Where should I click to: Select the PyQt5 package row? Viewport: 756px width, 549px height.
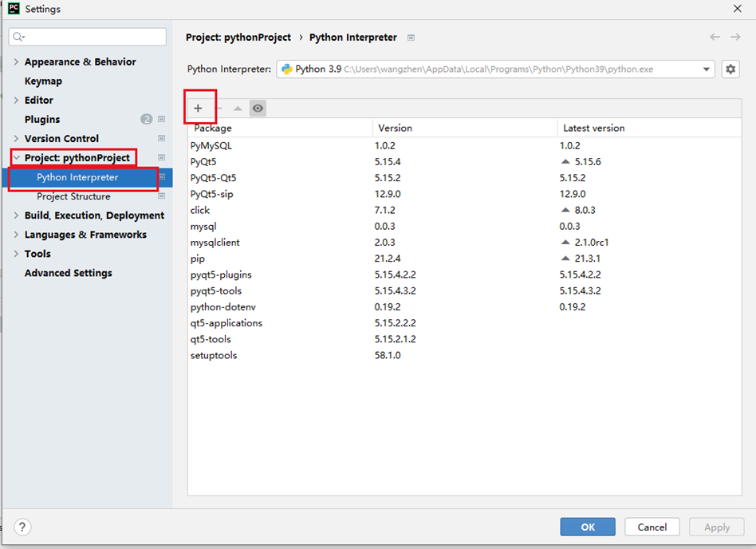(x=464, y=162)
